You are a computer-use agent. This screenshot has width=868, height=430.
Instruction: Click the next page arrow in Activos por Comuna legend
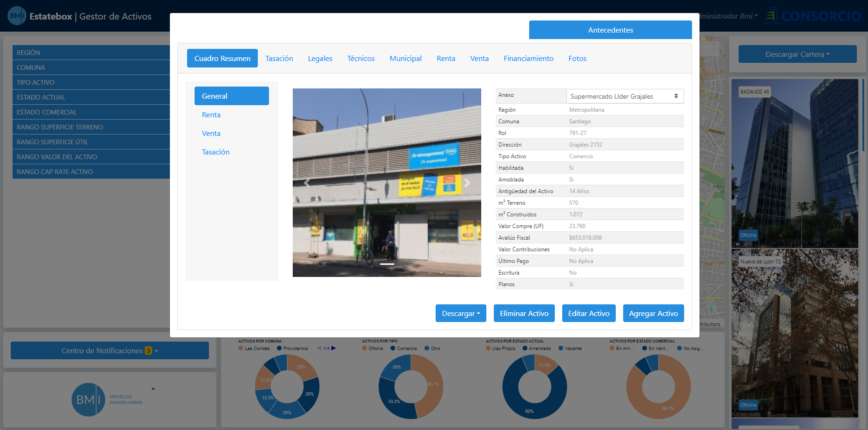(333, 348)
